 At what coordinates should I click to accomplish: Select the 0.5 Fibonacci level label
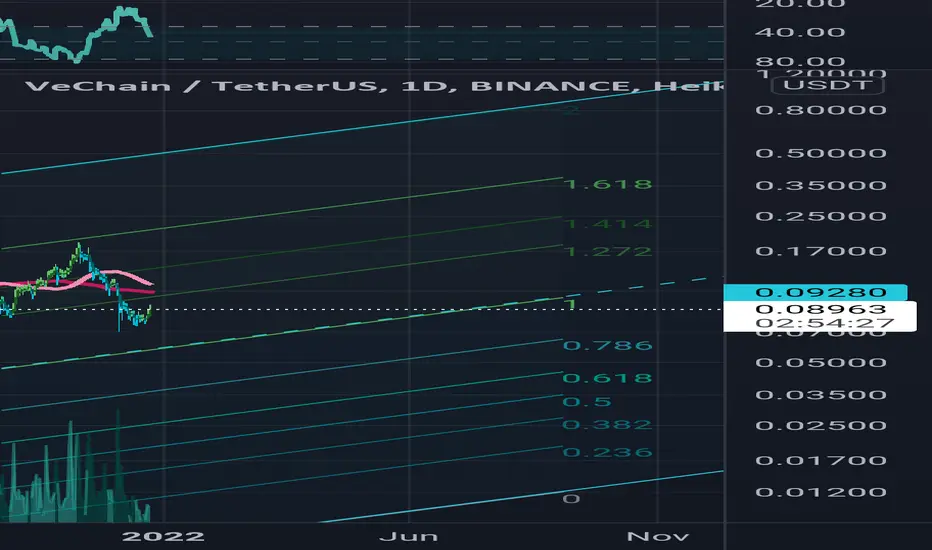click(x=587, y=402)
